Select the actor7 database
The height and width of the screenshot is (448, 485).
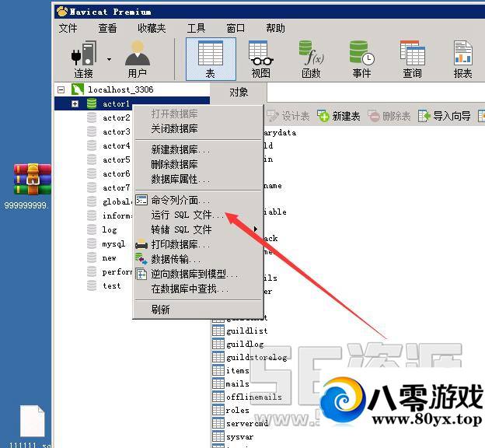[x=117, y=188]
